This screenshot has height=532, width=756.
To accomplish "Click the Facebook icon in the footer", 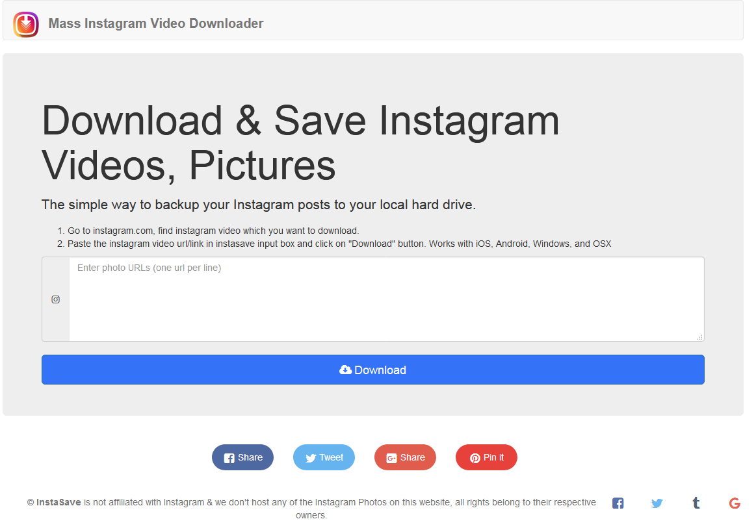I will tap(618, 502).
